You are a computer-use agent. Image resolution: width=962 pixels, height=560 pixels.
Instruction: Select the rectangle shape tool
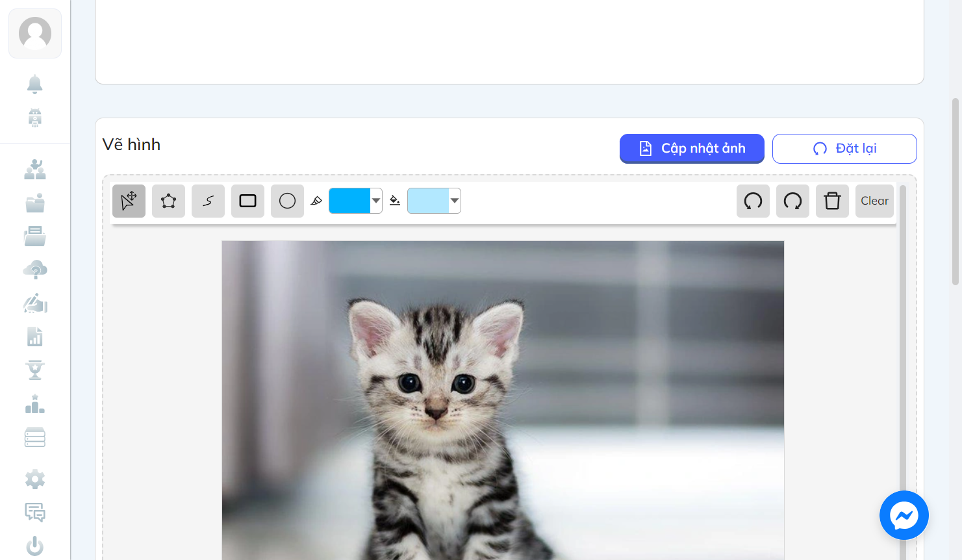point(247,201)
